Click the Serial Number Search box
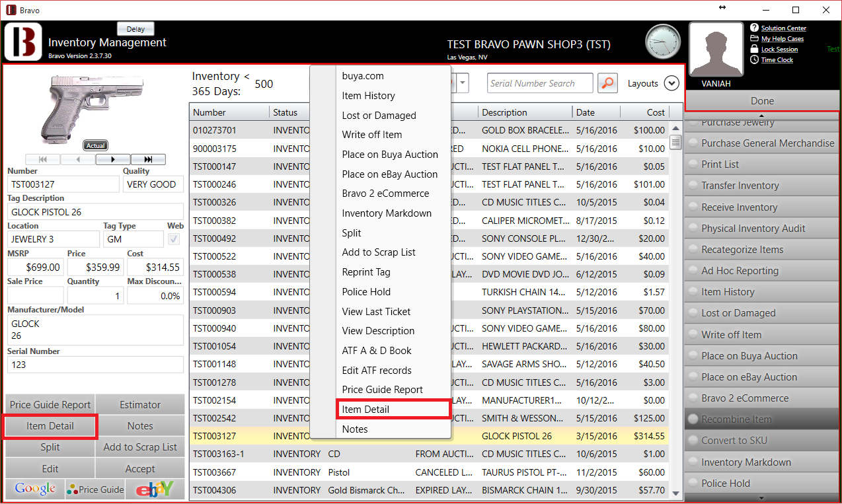The image size is (842, 504). pos(540,83)
